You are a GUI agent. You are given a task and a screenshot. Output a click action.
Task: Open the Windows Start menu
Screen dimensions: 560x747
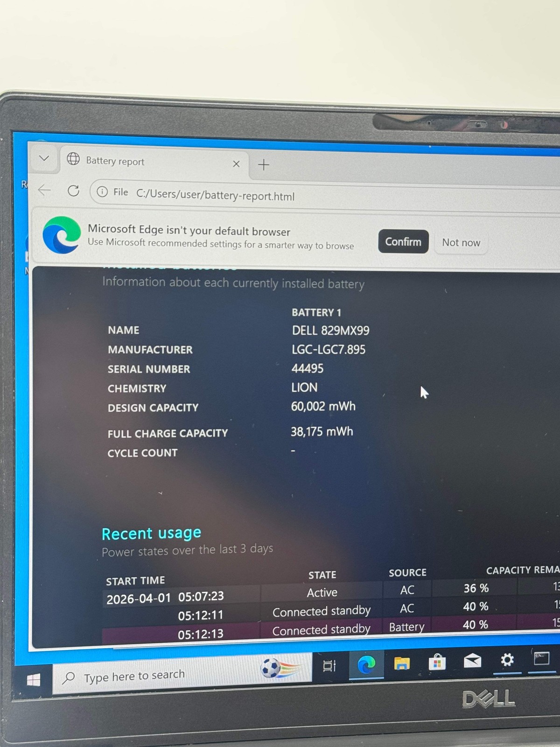[x=34, y=680]
